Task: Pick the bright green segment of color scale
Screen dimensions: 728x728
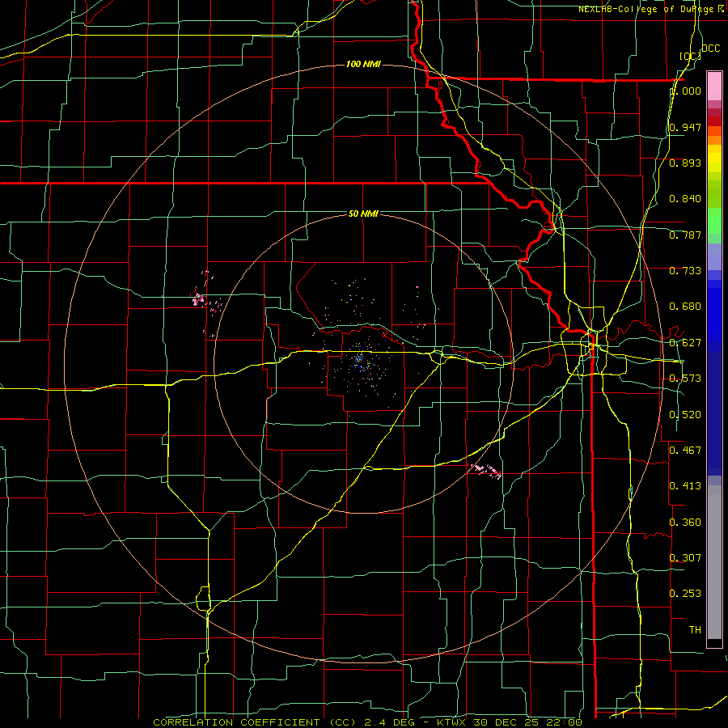Action: point(714,221)
